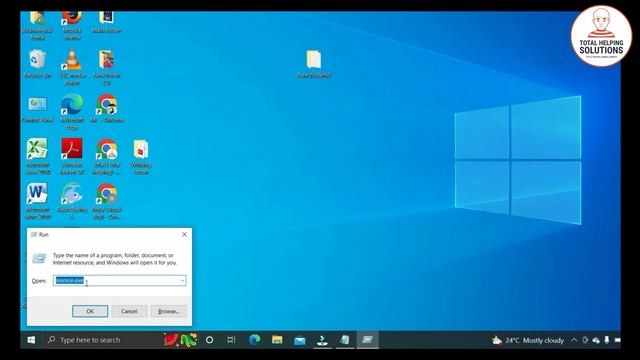Click Cancel in the Run dialog

[x=129, y=311]
